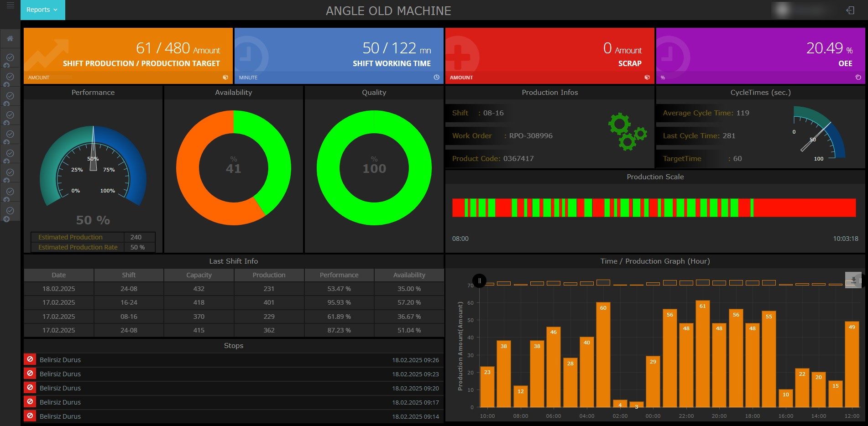
Task: Click the 10:03:18 timestamp under Production Scale
Action: click(846, 239)
